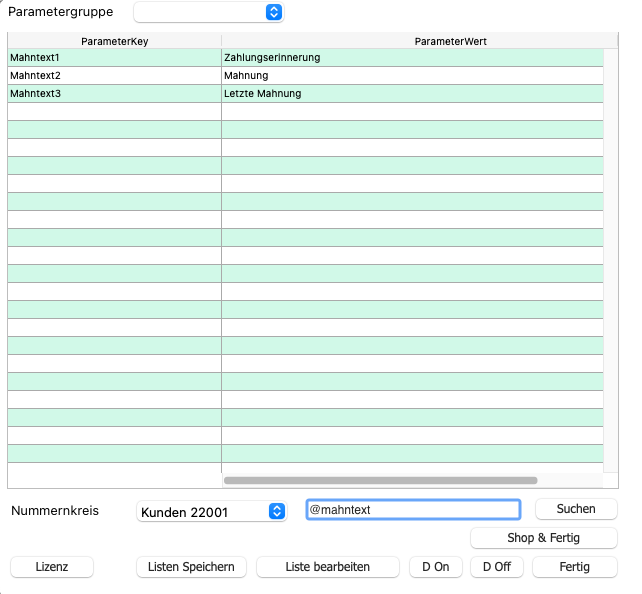This screenshot has height=594, width=642.
Task: Click the ParameterKey column header
Action: tap(115, 41)
